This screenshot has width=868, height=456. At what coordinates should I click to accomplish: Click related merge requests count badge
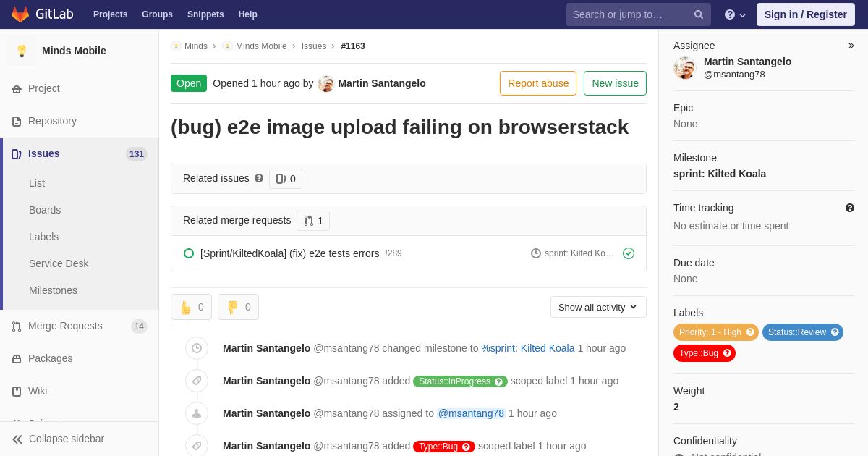[313, 221]
